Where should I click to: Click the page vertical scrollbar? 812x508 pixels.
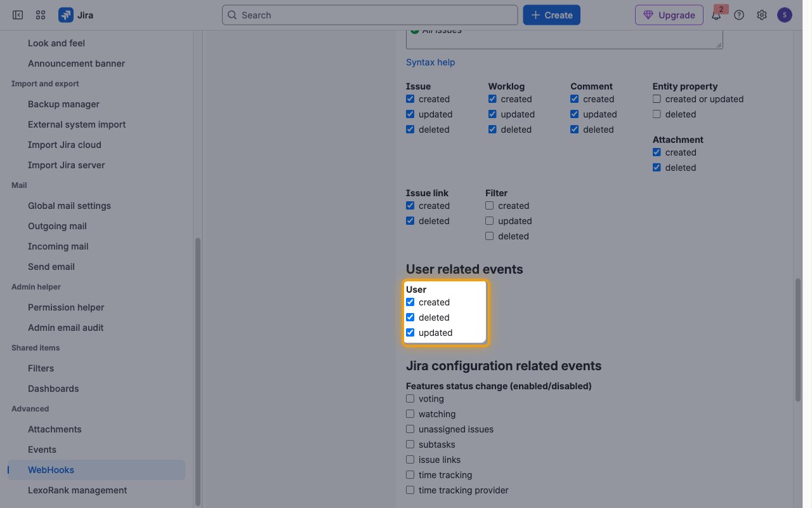coord(798,340)
